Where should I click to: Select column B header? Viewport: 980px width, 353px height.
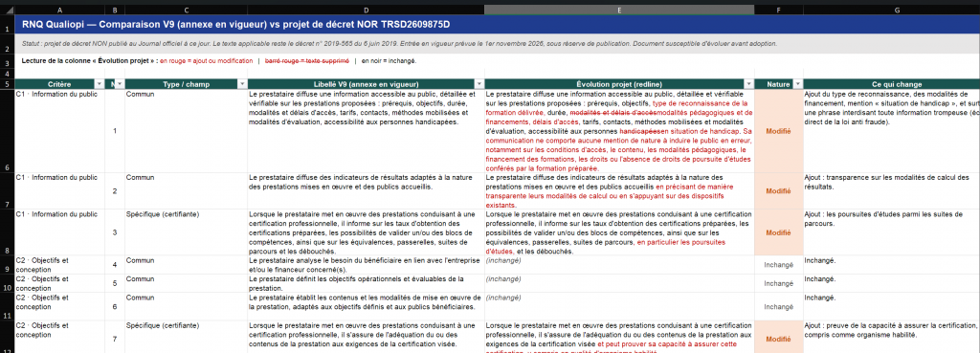point(115,10)
